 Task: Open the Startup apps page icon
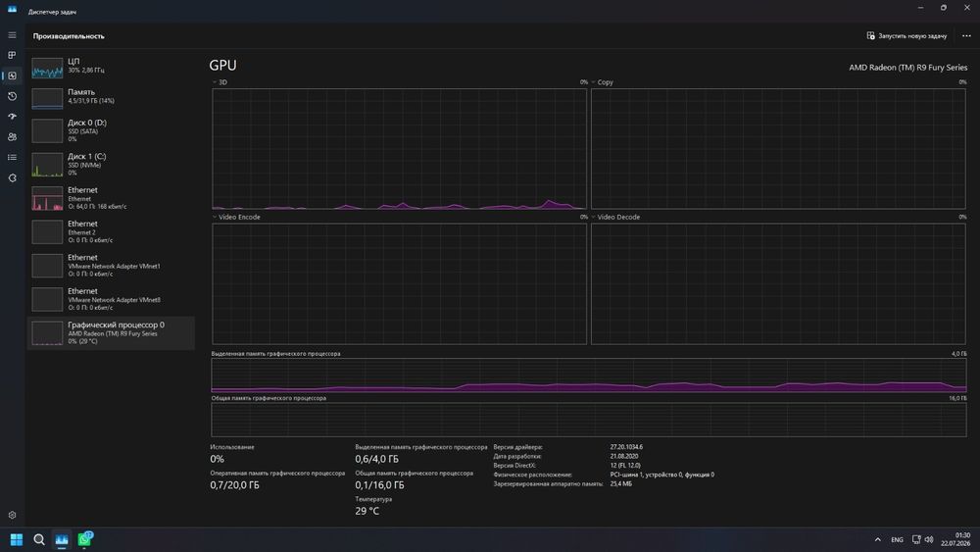pos(12,117)
